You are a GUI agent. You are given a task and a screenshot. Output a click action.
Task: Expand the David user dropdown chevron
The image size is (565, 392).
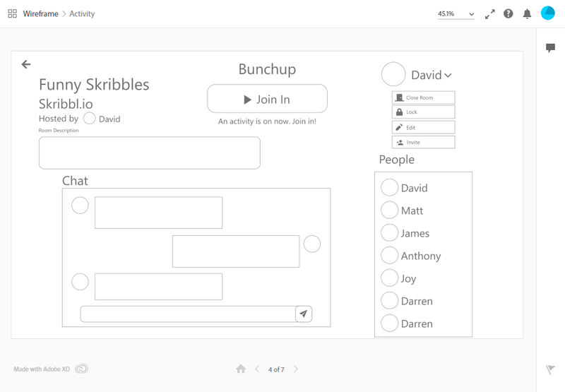[x=448, y=76]
